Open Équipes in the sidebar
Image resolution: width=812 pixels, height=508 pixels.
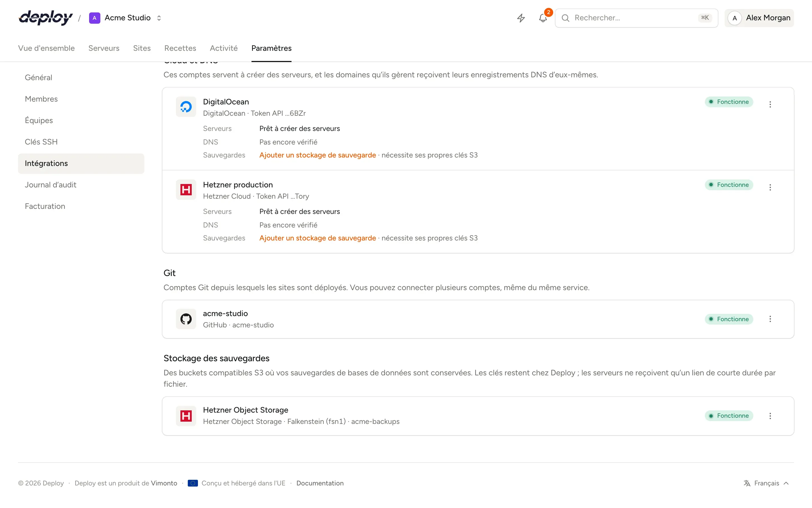coord(81,121)
